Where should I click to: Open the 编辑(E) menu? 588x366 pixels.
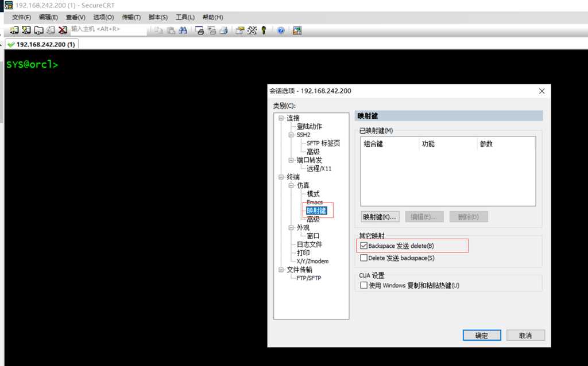(48, 17)
